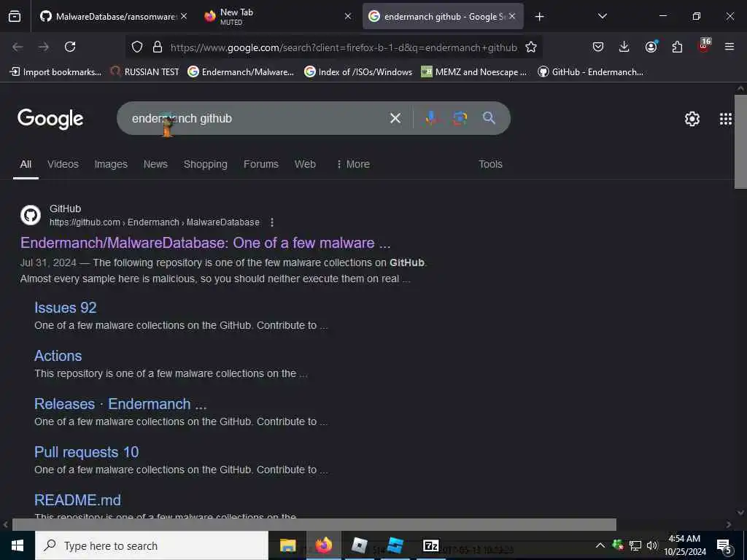Image resolution: width=747 pixels, height=560 pixels.
Task: Open 7-Zip from the taskbar
Action: [x=430, y=545]
